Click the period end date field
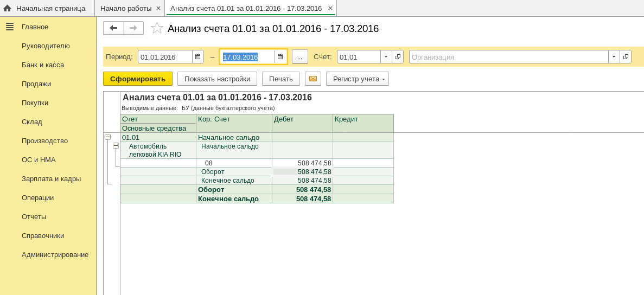Screen dimensions: 644x295 (247, 57)
